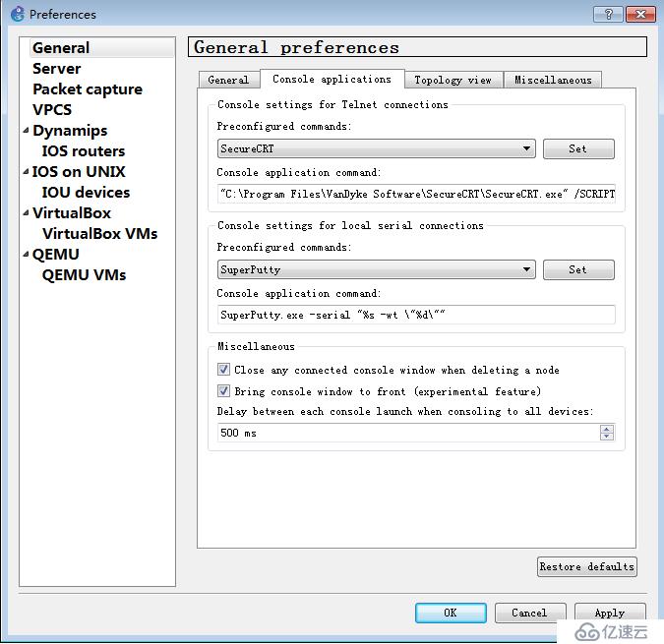Increase the console launch delay spinner
664x644 pixels.
coord(607,429)
